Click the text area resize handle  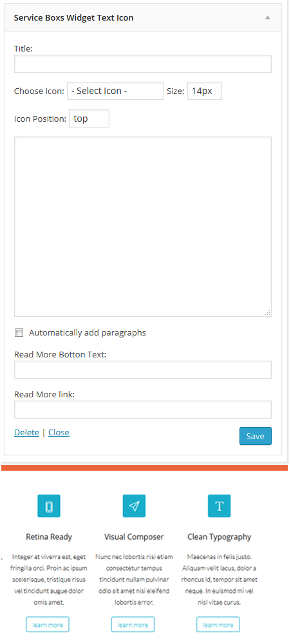tap(268, 313)
